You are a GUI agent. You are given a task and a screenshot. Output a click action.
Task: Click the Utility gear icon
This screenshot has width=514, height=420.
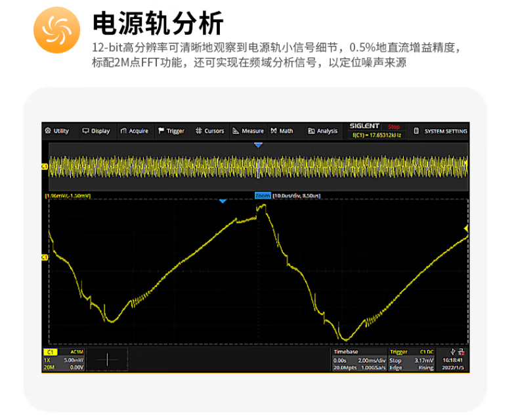click(48, 131)
